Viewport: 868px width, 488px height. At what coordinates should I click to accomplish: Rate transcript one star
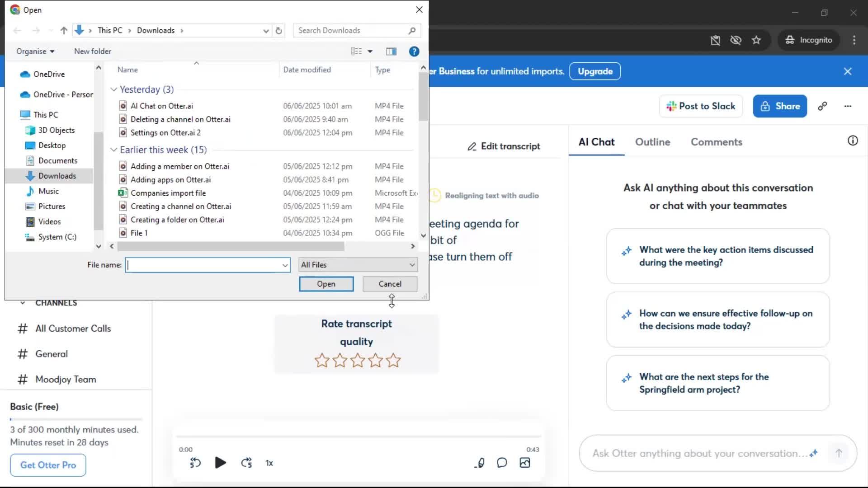322,360
